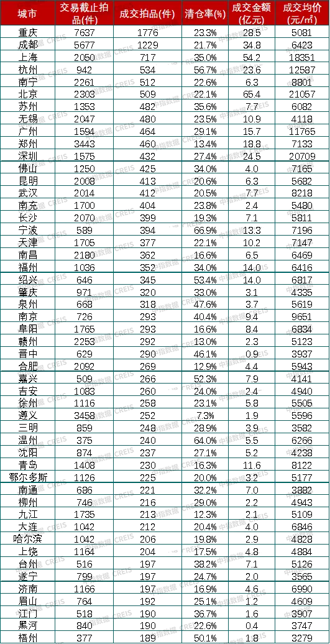Select the 交易截止拍品(件) header
The image size is (330, 644).
(x=84, y=12)
